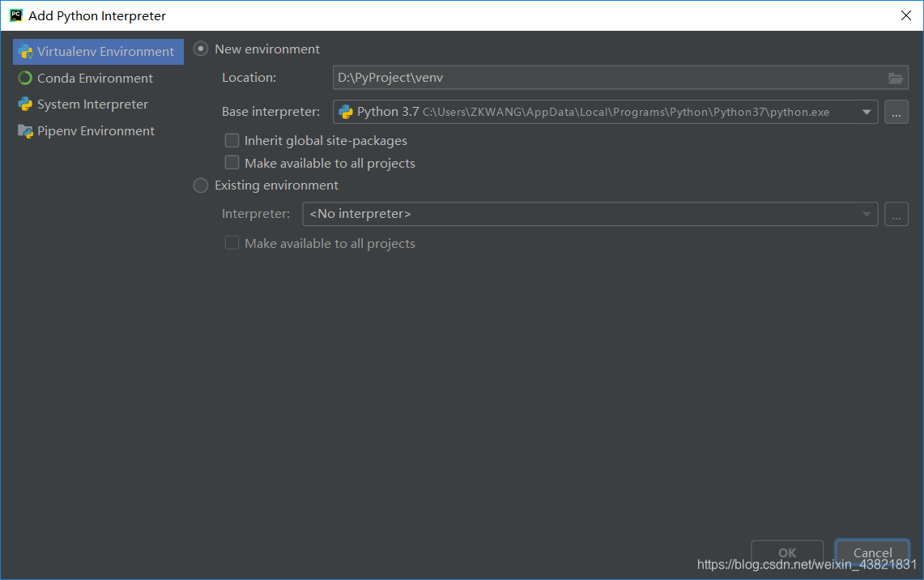The height and width of the screenshot is (580, 924).
Task: Click the Base interpreter: label
Action: click(270, 112)
